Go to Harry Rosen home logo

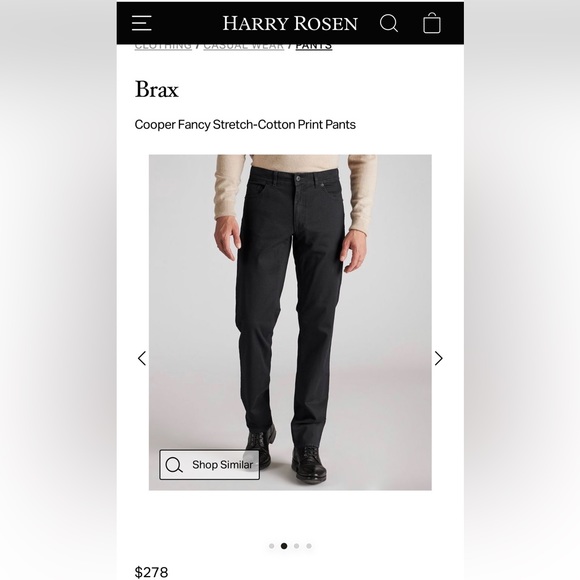290,23
